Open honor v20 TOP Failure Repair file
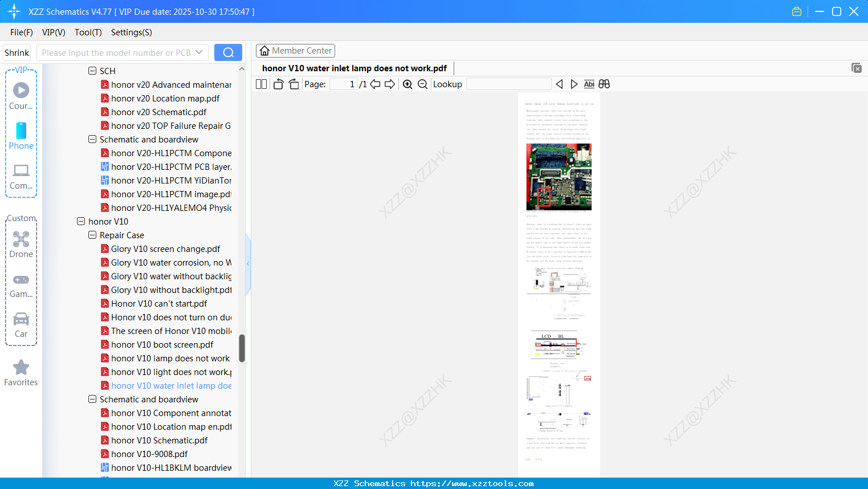This screenshot has width=868, height=489. point(171,125)
